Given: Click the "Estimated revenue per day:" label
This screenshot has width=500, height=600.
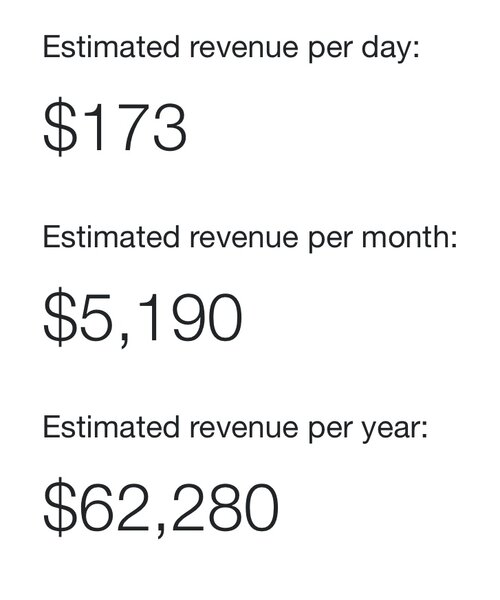Looking at the screenshot, I should coord(231,49).
